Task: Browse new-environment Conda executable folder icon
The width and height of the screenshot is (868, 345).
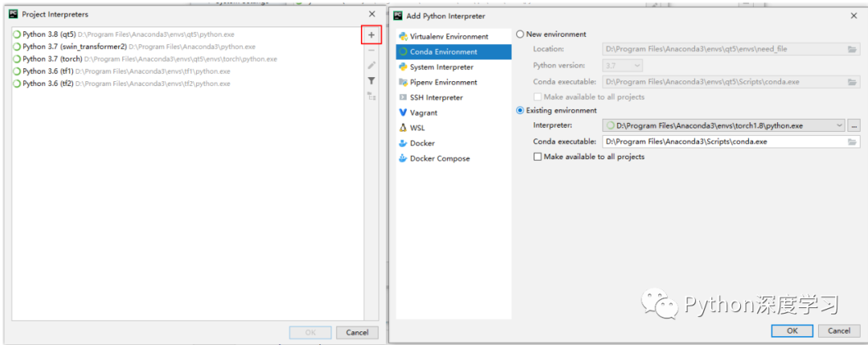Action: click(x=853, y=82)
